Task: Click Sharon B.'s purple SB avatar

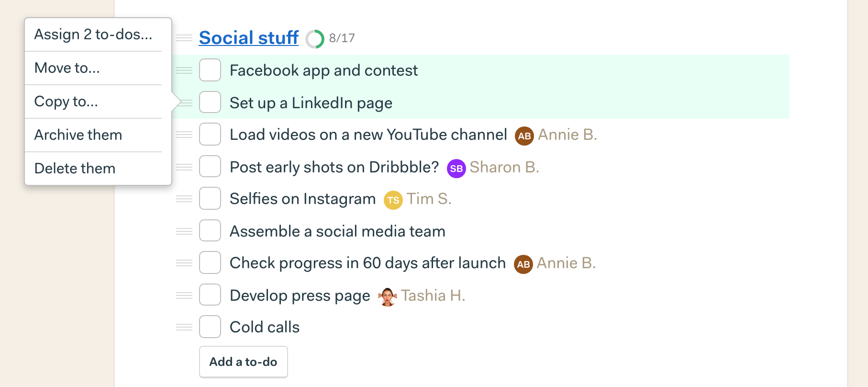Action: 456,169
